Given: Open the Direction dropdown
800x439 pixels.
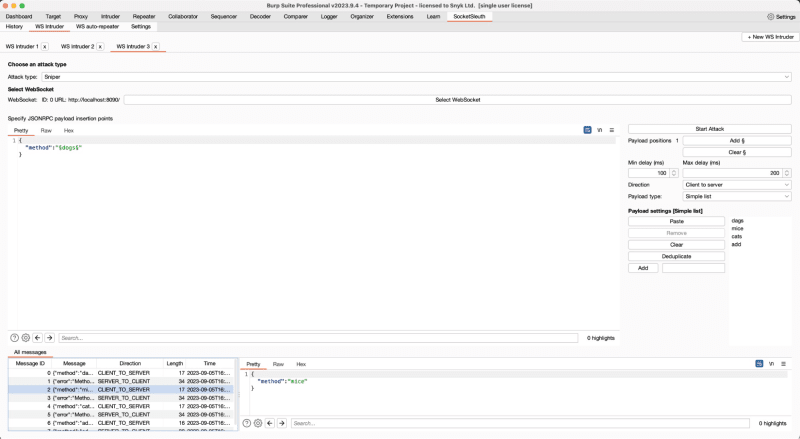Looking at the screenshot, I should pos(737,185).
